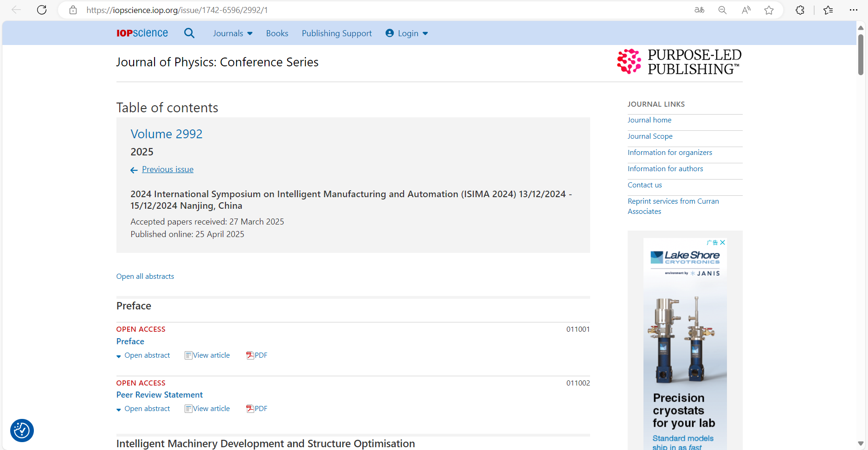Open translate page icon in address bar
The width and height of the screenshot is (868, 450).
[699, 10]
